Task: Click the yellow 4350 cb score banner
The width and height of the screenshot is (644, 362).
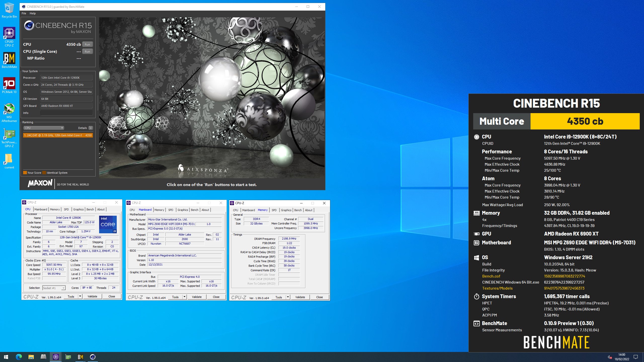Action: pyautogui.click(x=585, y=121)
